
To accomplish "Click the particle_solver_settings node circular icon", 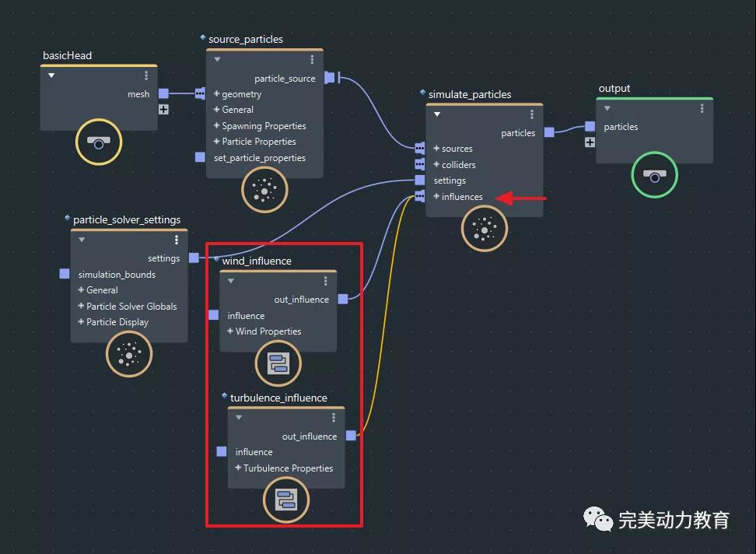I will point(129,354).
